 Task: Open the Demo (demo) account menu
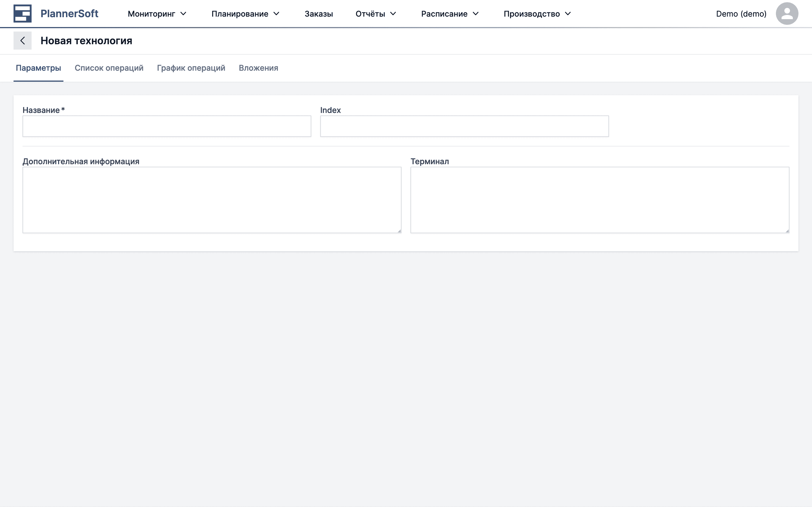tap(741, 14)
